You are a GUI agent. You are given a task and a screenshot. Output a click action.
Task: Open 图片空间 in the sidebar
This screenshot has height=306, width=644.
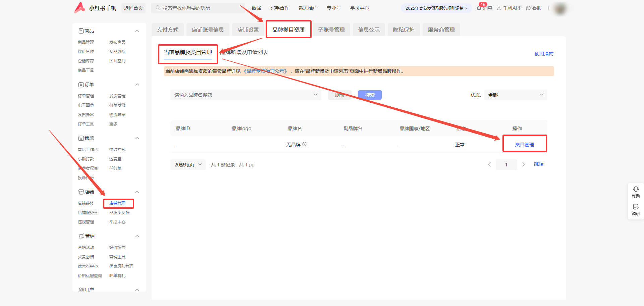click(x=117, y=61)
